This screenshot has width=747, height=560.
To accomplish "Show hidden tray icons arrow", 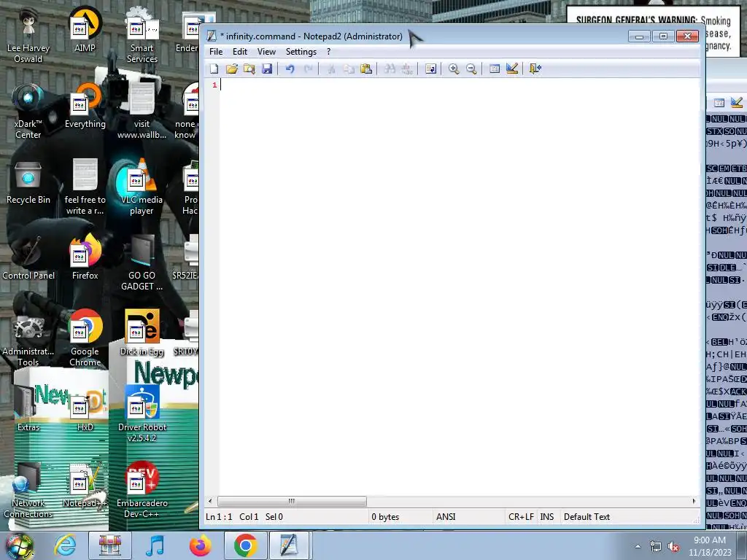I will tap(638, 547).
